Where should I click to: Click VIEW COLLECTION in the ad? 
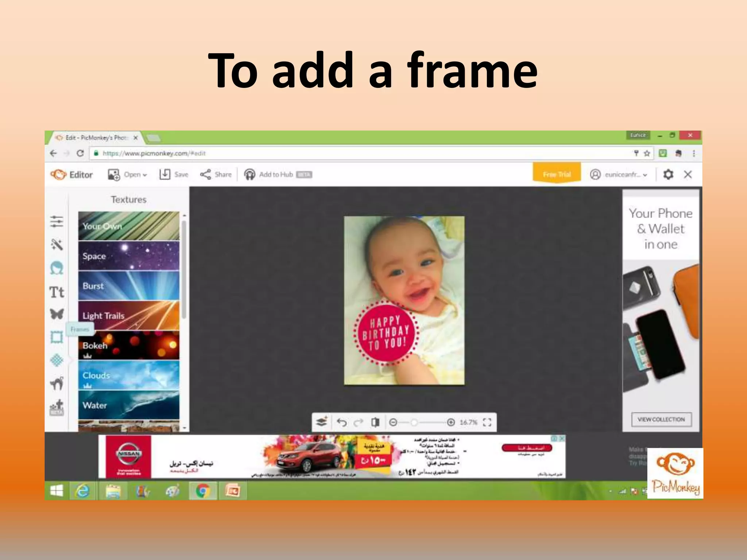click(x=661, y=419)
